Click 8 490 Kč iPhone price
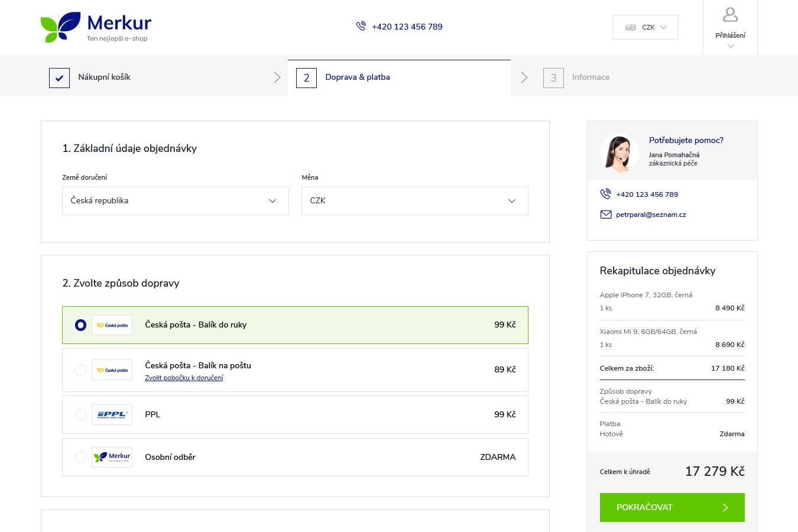 [x=730, y=308]
